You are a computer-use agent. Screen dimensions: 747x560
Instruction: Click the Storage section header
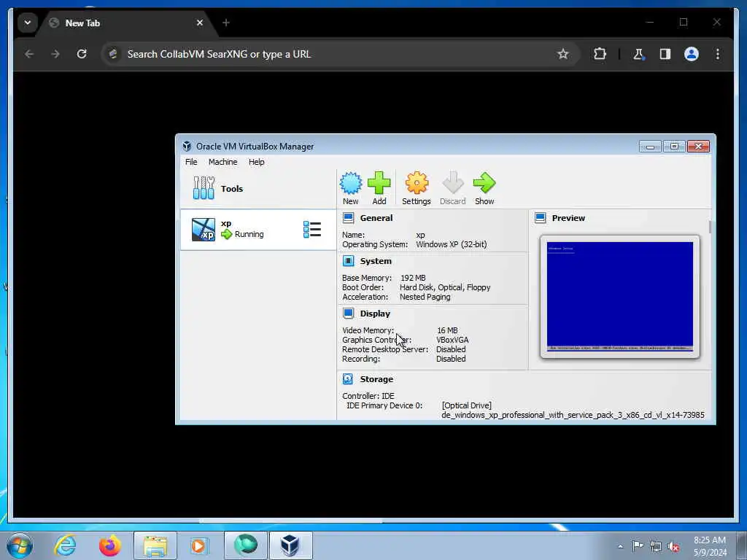(376, 379)
